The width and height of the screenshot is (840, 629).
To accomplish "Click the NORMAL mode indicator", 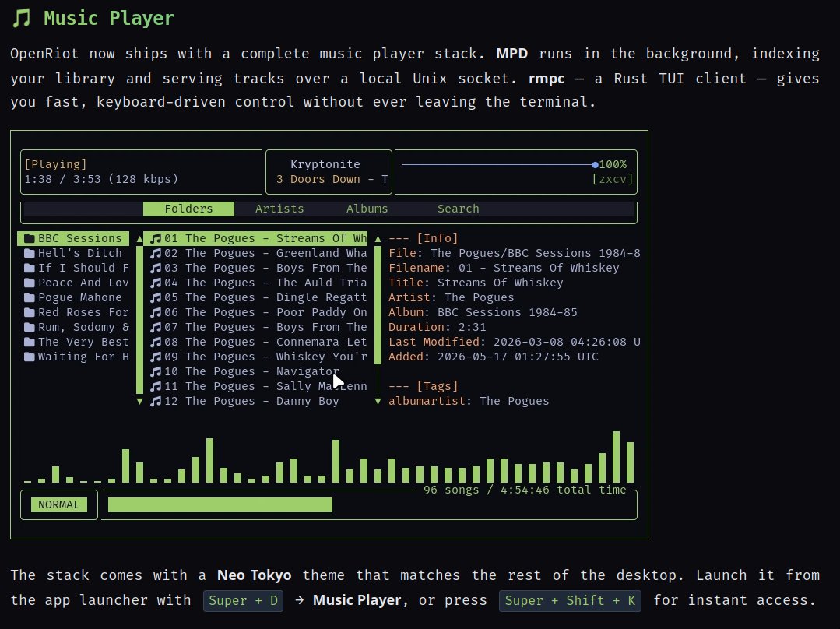I will coord(59,504).
